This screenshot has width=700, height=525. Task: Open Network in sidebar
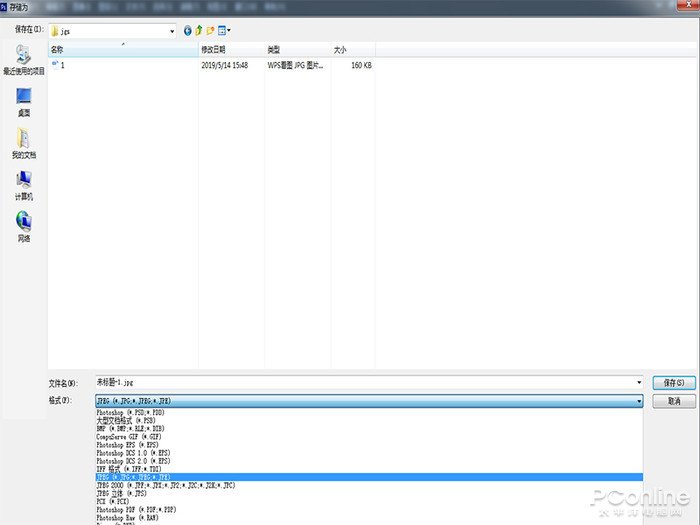(23, 226)
